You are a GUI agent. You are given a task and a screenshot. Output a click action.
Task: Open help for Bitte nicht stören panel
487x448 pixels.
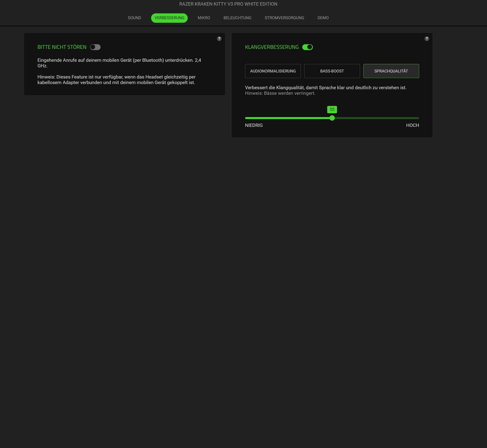coord(219,39)
